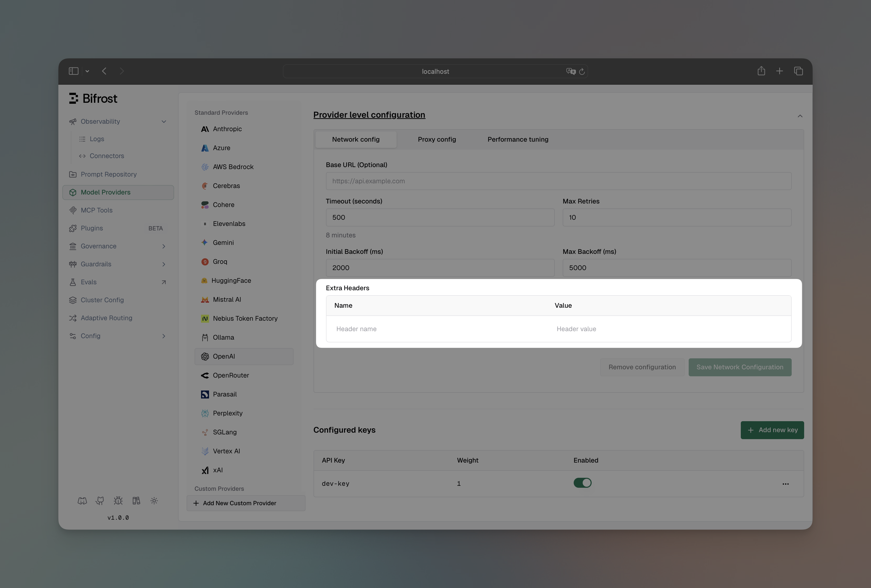Select the Elevenlabs provider
871x588 pixels.
click(244, 224)
